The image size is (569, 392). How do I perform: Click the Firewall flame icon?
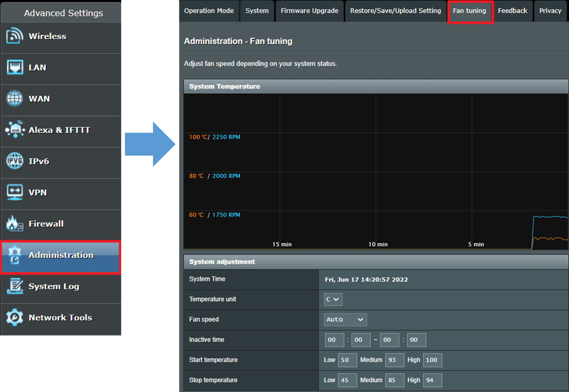(x=15, y=223)
